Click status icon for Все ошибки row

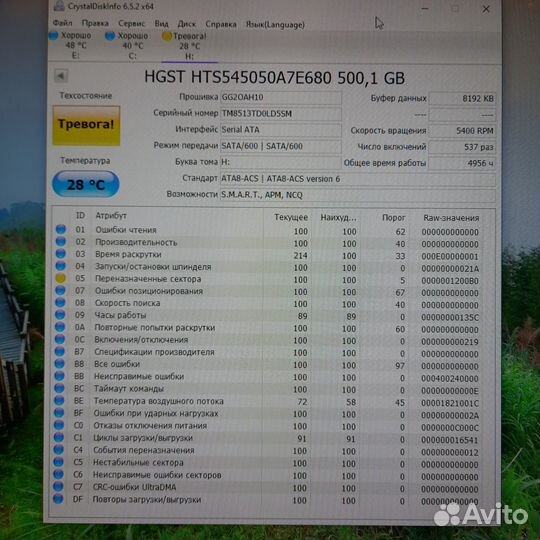(x=60, y=364)
